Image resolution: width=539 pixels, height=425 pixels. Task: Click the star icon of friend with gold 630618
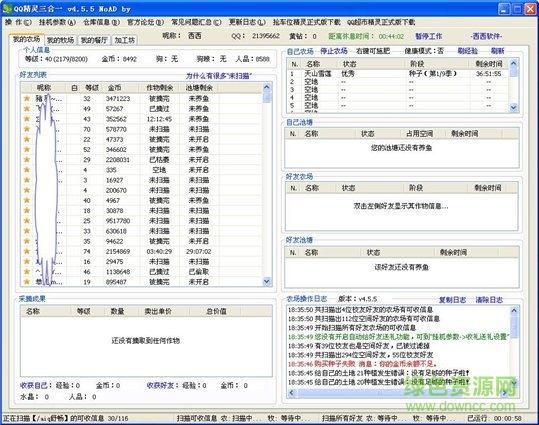coord(27,231)
